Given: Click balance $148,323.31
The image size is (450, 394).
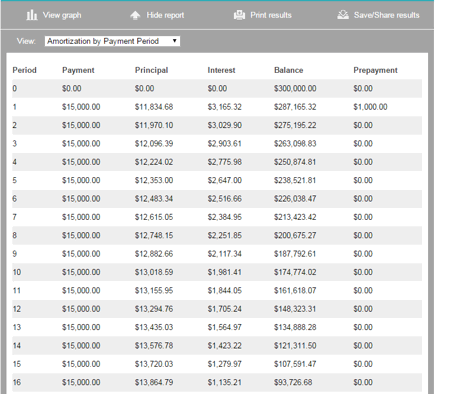Looking at the screenshot, I should click(295, 309).
